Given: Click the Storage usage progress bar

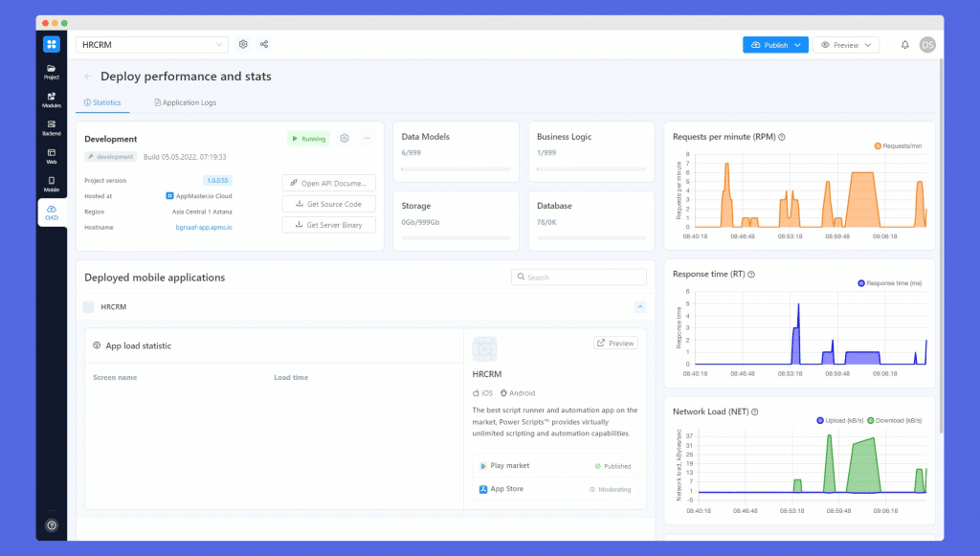Looking at the screenshot, I should coord(457,238).
